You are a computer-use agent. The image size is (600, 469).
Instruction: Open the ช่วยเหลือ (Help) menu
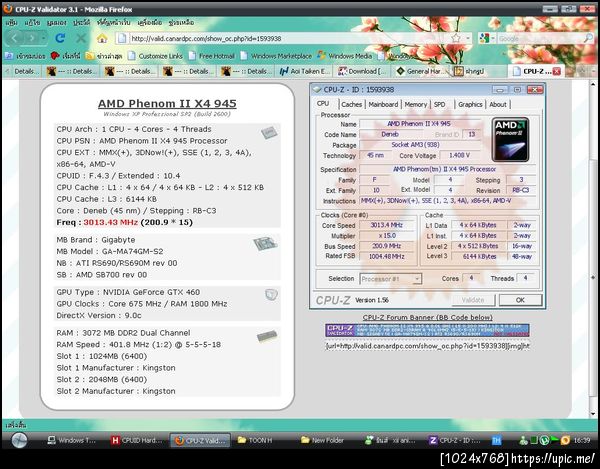(x=181, y=23)
